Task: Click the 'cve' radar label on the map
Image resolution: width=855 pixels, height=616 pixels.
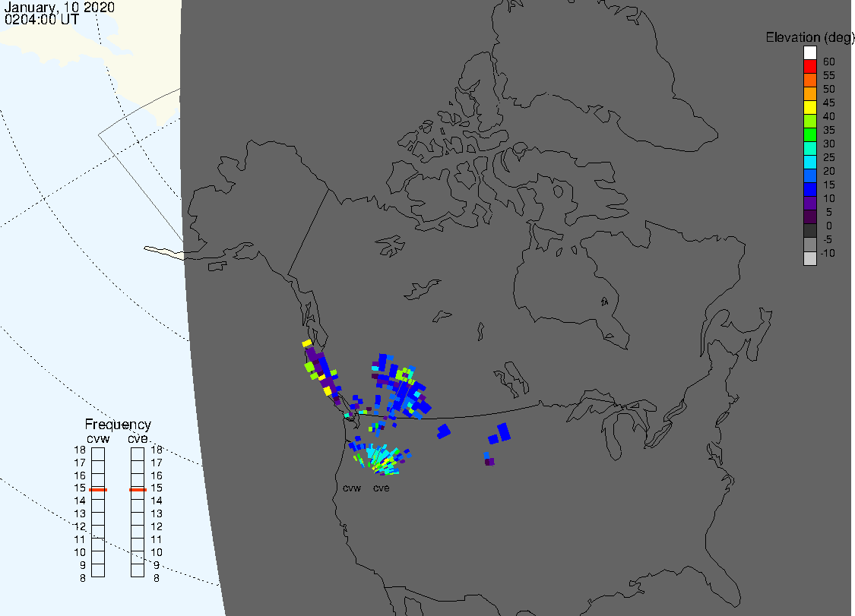Action: 382,488
